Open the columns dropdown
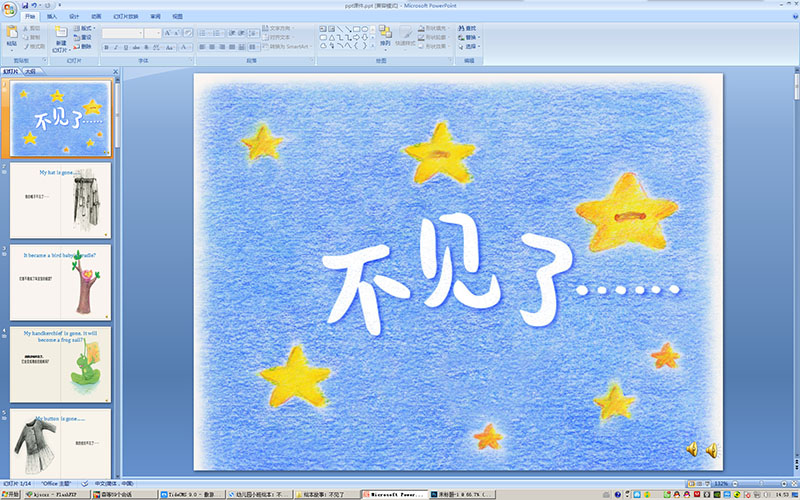The width and height of the screenshot is (800, 500). [x=255, y=47]
